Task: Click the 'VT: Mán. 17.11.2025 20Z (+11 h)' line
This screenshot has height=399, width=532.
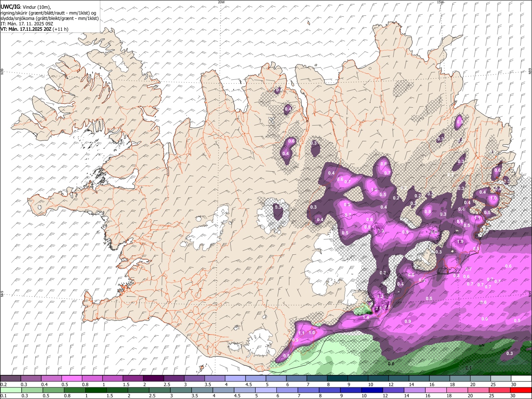Action: point(34,29)
